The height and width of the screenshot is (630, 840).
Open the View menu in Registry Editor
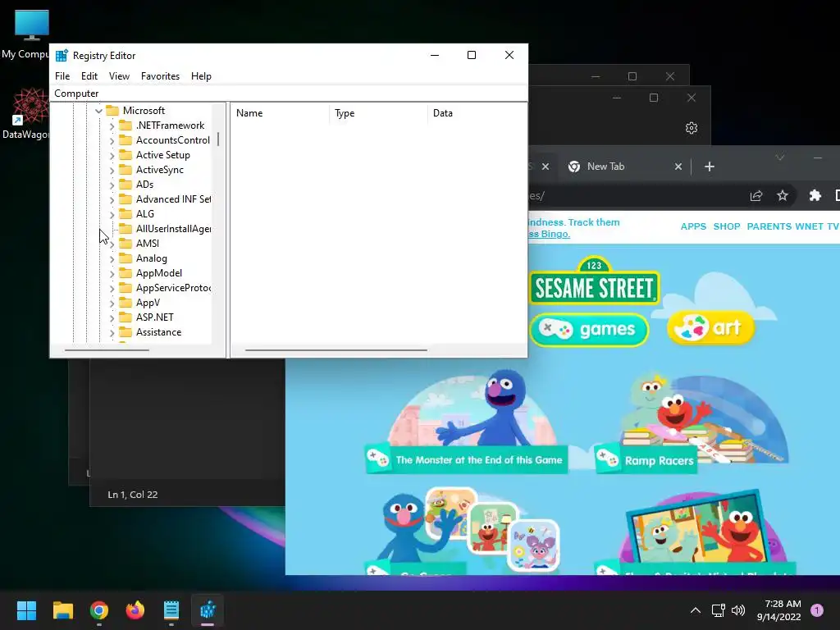(x=119, y=76)
